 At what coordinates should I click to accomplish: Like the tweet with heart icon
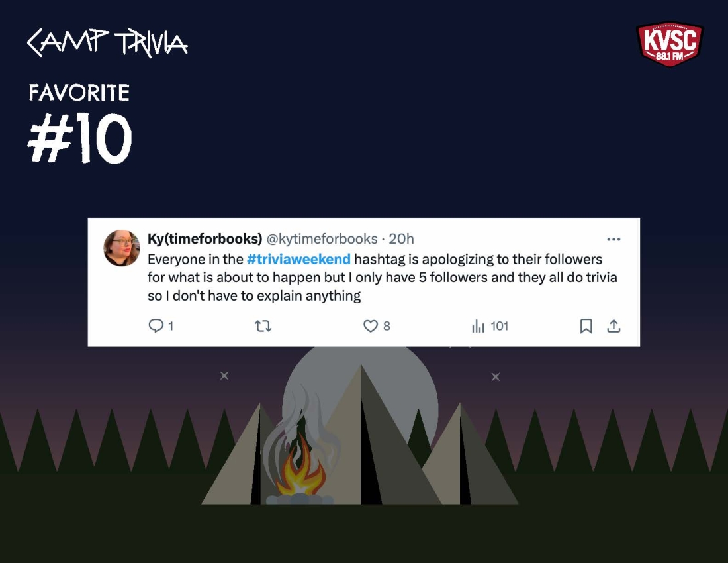point(370,326)
